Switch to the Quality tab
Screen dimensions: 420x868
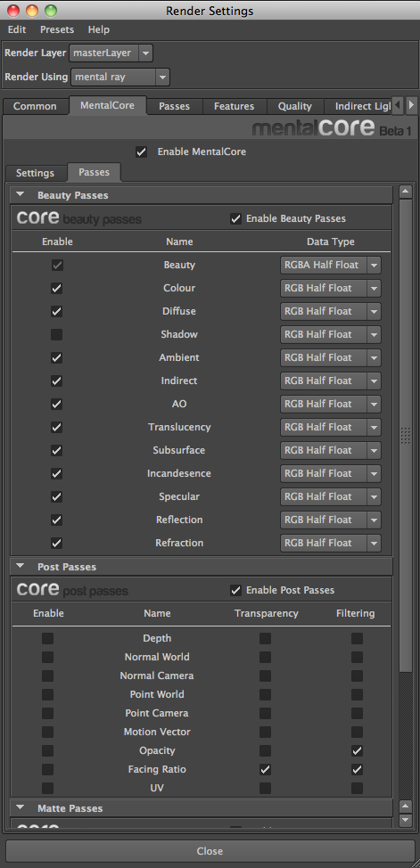(295, 106)
